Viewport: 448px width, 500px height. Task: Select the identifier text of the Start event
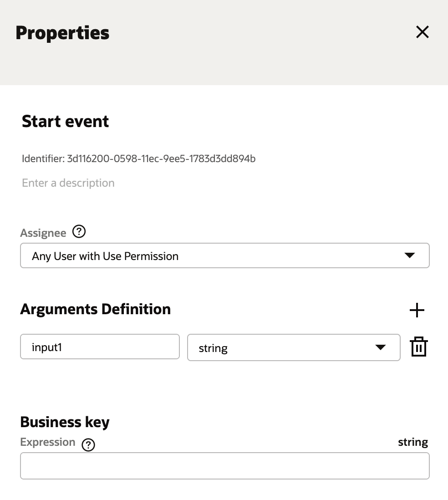point(138,158)
